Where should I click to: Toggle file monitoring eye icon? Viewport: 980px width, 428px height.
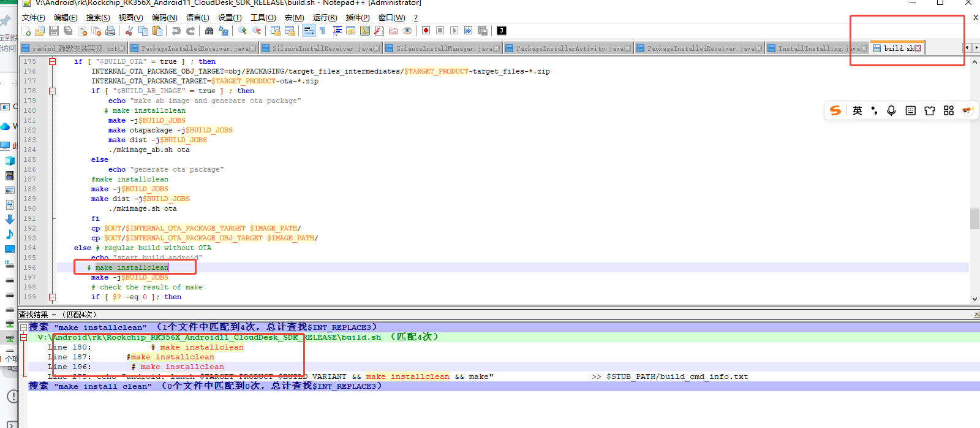click(x=407, y=31)
